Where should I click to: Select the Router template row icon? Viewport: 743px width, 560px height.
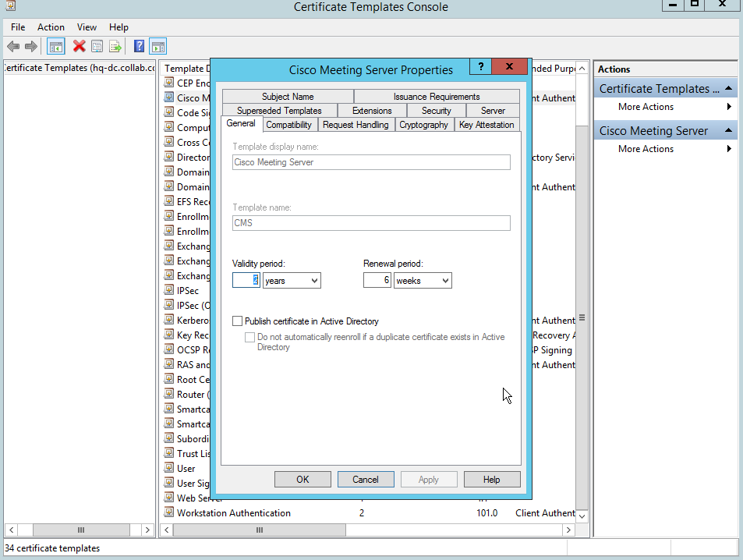pyautogui.click(x=168, y=394)
